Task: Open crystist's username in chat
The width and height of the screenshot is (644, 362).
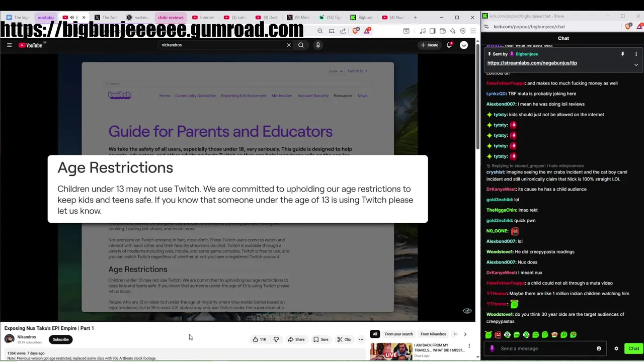Action: click(x=495, y=172)
